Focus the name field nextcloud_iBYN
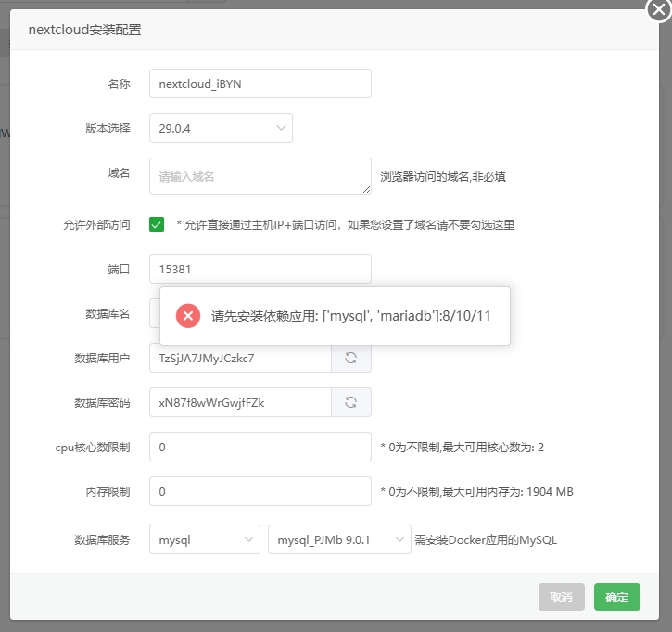 click(x=260, y=83)
